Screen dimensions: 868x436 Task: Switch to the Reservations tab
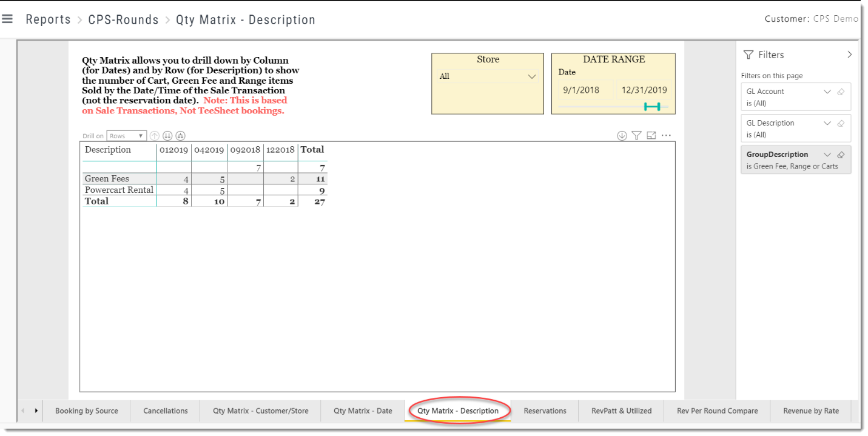click(545, 411)
